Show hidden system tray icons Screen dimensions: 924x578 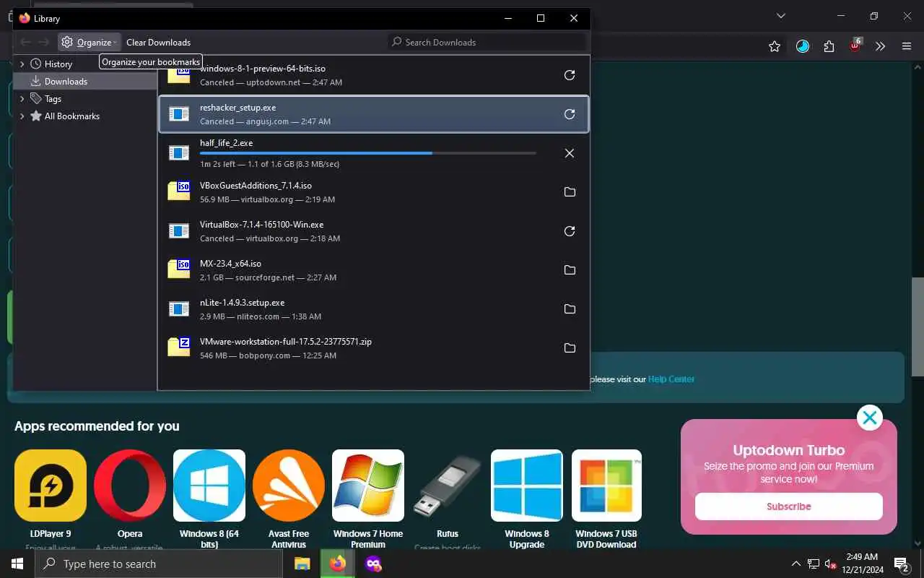point(796,564)
